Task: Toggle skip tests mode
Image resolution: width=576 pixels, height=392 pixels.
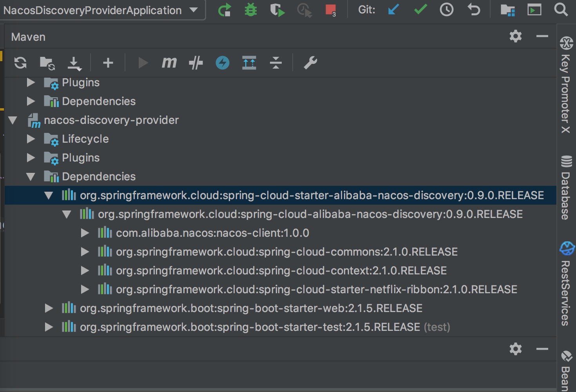Action: [196, 63]
